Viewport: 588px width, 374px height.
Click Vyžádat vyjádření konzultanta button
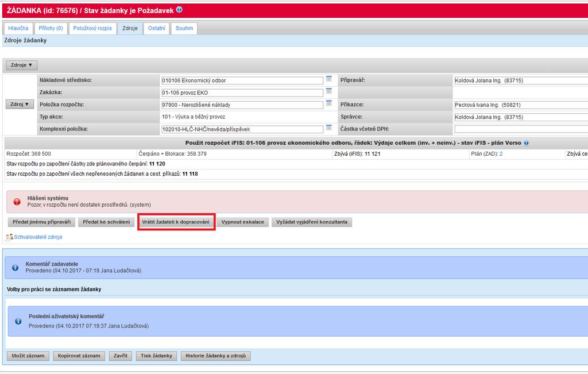point(312,222)
